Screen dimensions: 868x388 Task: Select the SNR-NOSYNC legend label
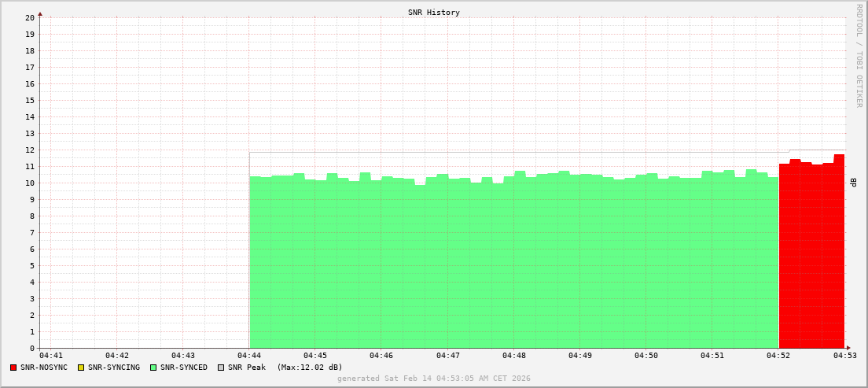[x=44, y=368]
